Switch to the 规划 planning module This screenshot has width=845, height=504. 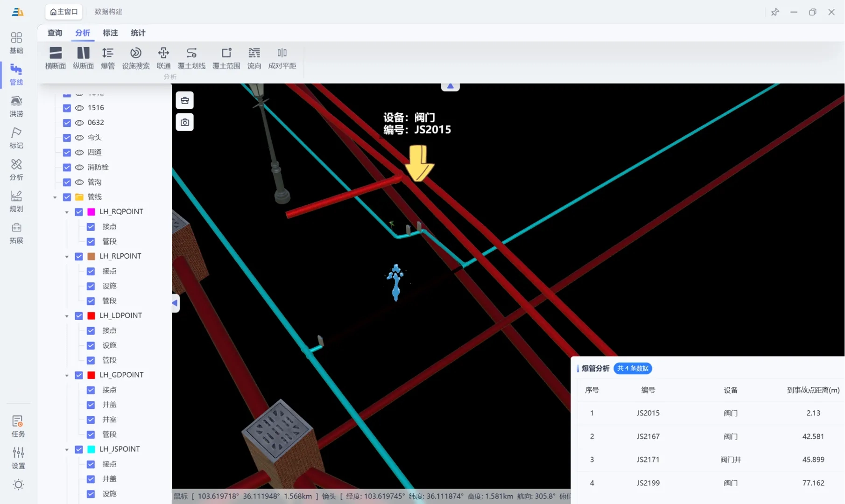click(x=16, y=201)
